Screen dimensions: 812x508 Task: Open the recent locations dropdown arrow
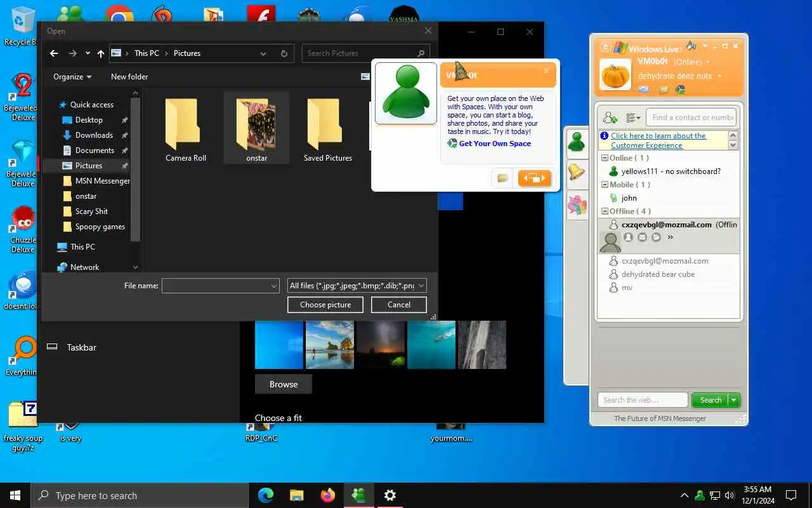[88, 53]
